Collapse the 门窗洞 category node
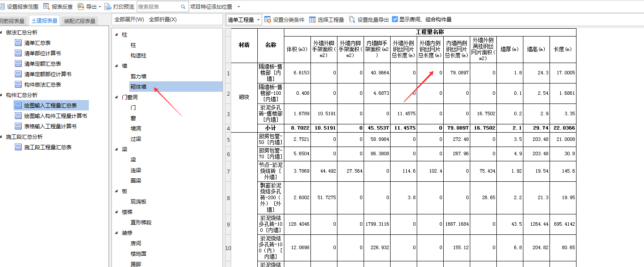 click(x=116, y=97)
